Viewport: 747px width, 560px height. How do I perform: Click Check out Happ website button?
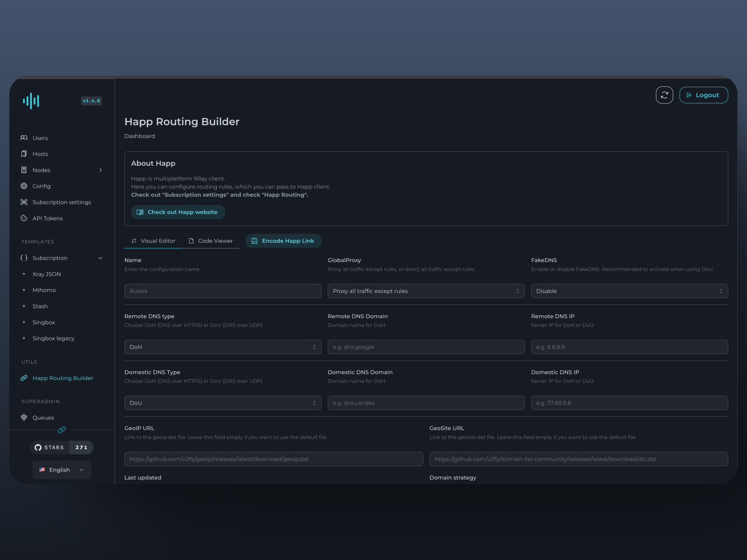click(178, 212)
